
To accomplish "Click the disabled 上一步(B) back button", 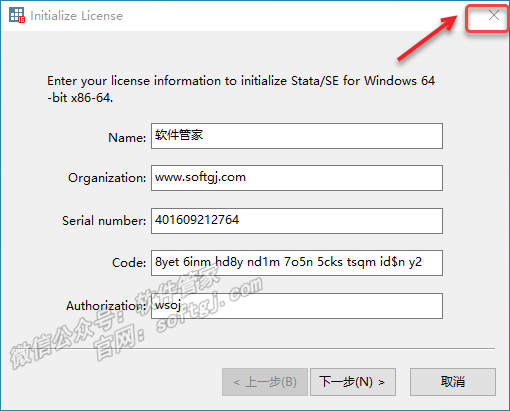I will 265,382.
